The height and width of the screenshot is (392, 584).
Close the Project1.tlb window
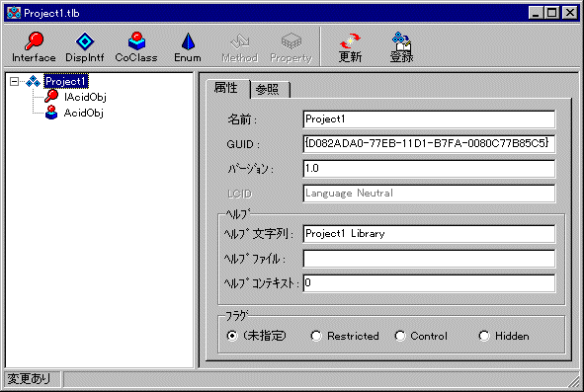coord(570,13)
